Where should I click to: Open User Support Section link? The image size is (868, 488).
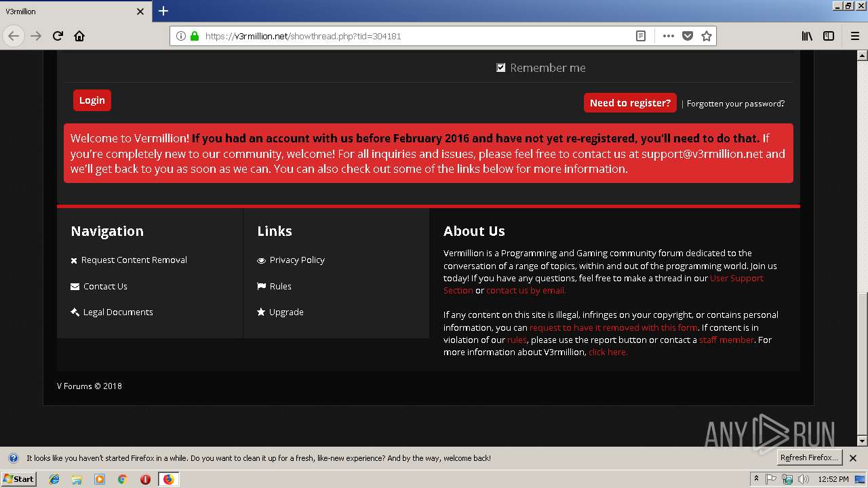point(736,278)
